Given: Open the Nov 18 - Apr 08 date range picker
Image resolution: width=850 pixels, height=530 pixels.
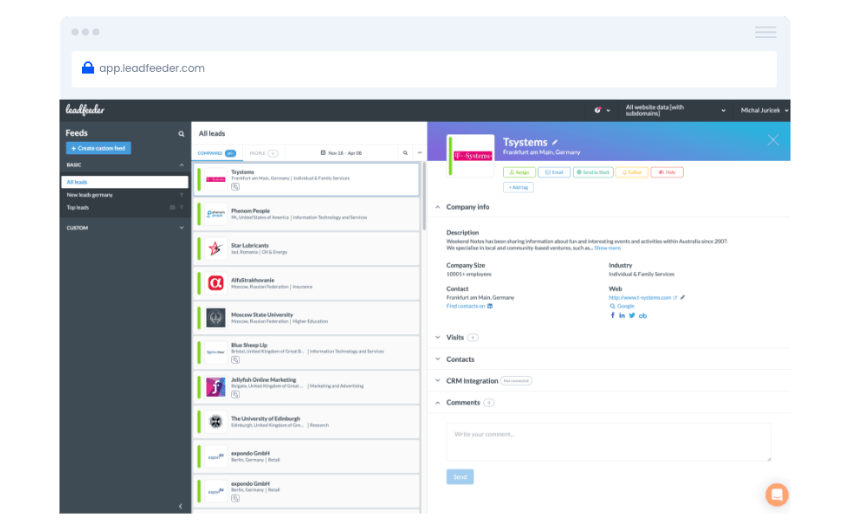Looking at the screenshot, I should (x=341, y=153).
